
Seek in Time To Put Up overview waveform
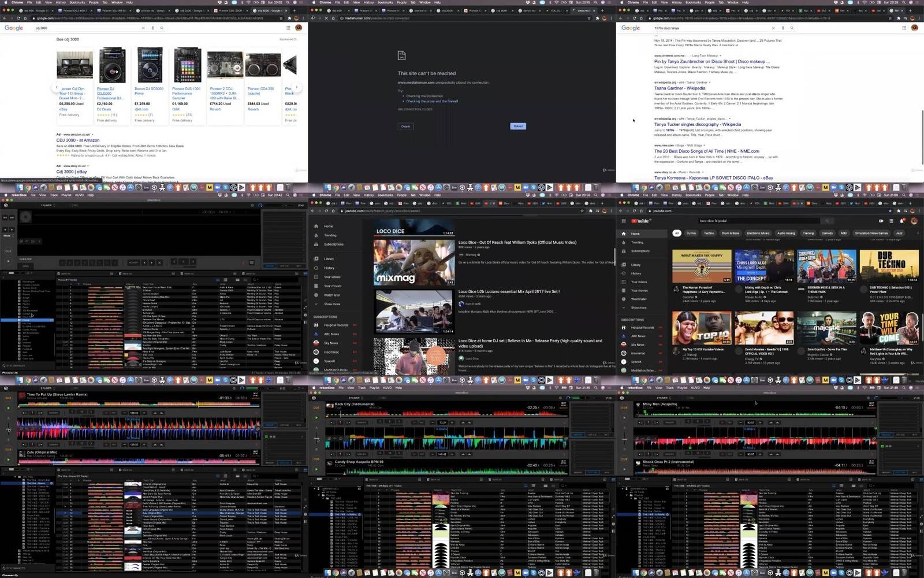(x=139, y=404)
